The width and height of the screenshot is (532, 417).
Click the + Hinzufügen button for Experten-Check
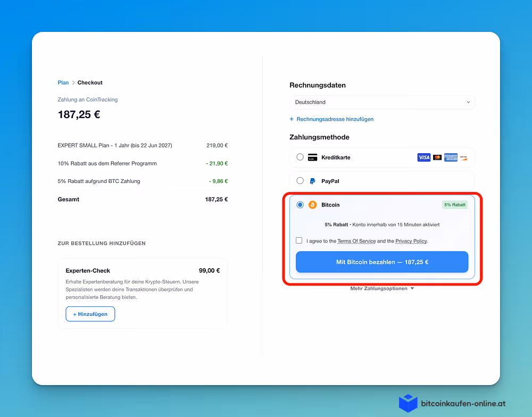click(90, 314)
